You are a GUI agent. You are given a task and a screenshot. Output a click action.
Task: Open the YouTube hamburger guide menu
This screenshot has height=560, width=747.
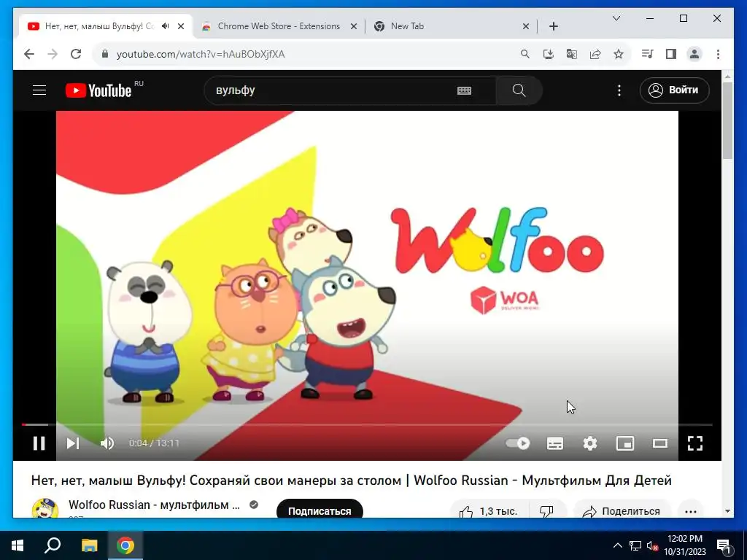39,90
